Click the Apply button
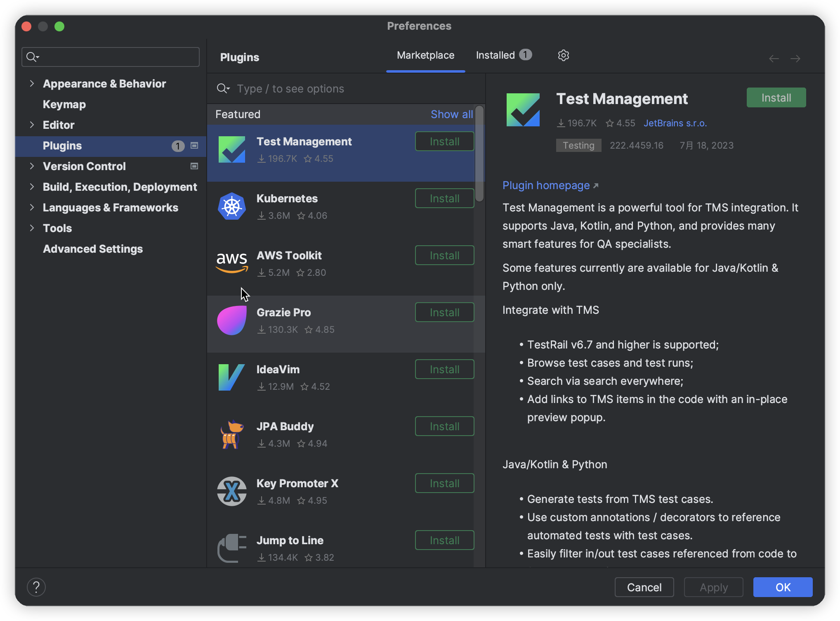The height and width of the screenshot is (621, 840). coord(713,587)
